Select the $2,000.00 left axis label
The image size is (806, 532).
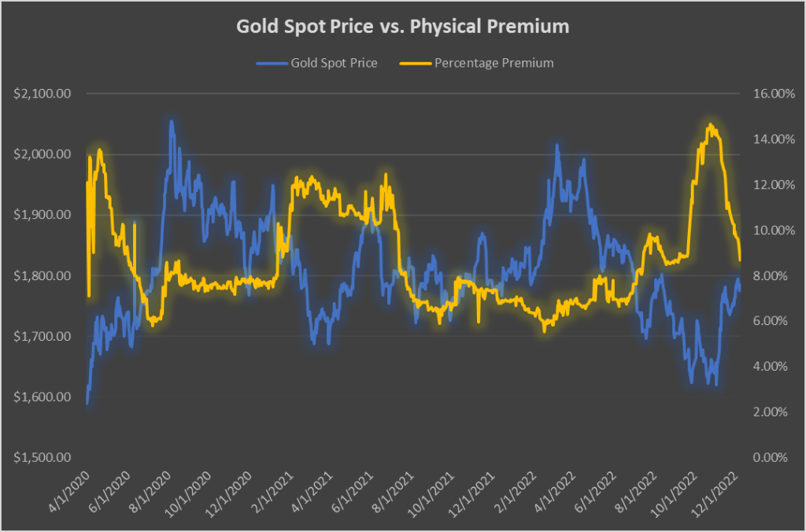click(x=44, y=154)
